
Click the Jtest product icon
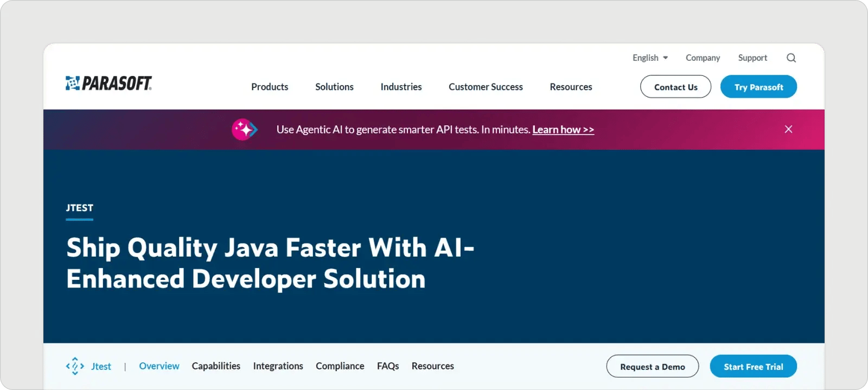75,366
